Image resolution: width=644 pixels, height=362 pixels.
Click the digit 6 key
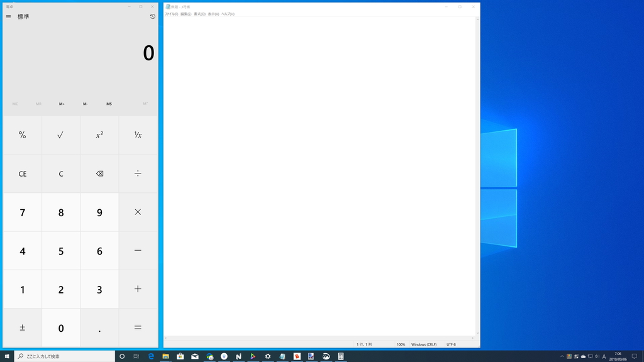point(99,251)
